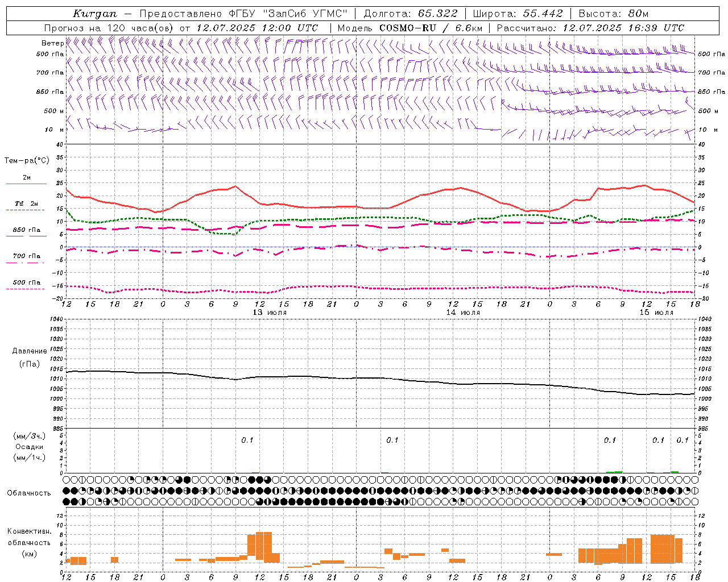Click the date label "13 июля"
The height and width of the screenshot is (582, 728).
click(270, 313)
